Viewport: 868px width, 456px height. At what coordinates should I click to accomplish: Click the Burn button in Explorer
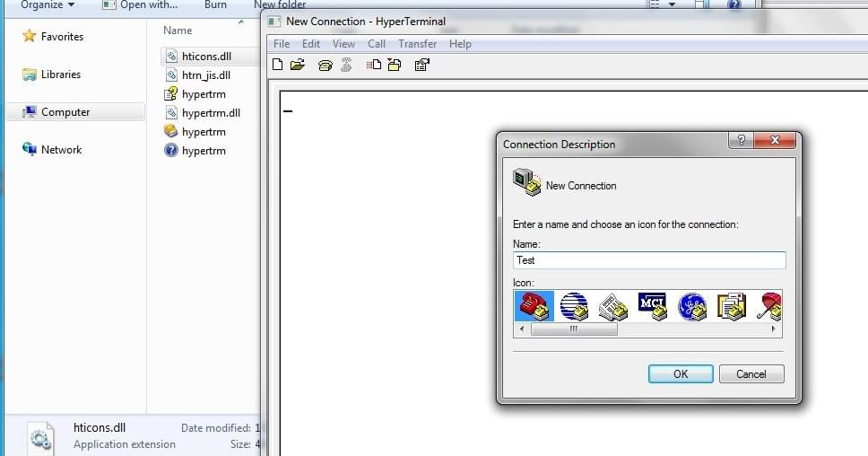(x=215, y=5)
